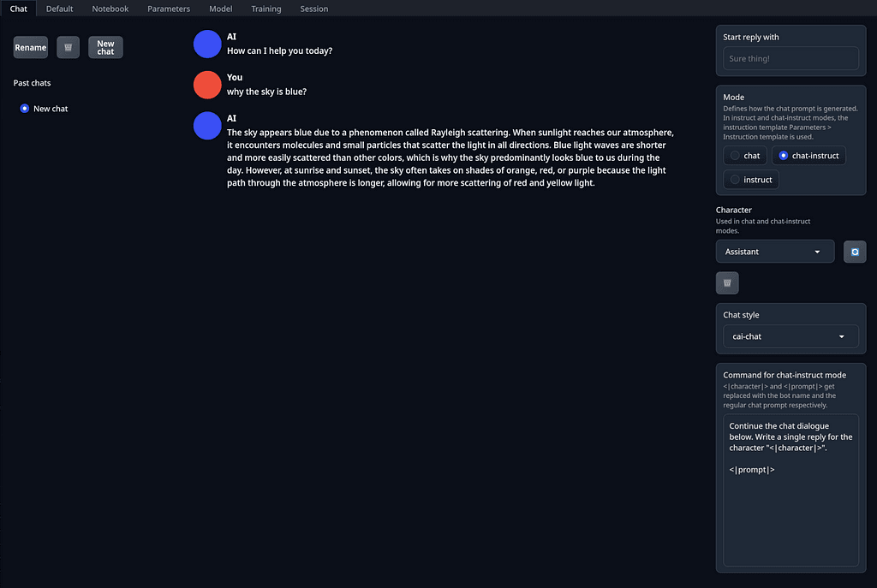Focus the Start reply with input field
The image size is (877, 588).
[x=790, y=59]
